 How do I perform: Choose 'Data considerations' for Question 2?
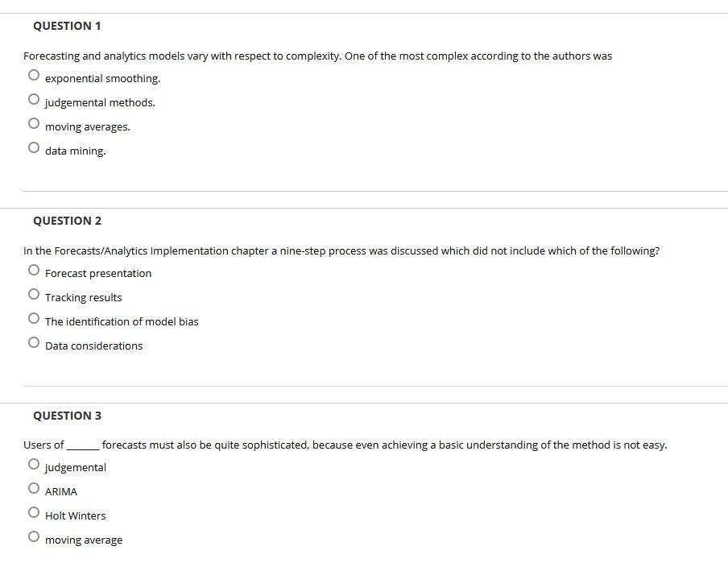pos(33,341)
